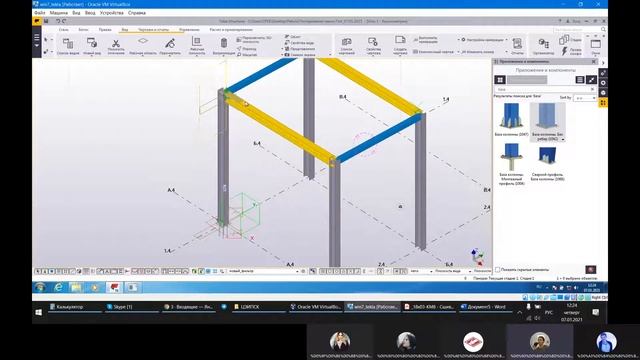
Task: Open the Список видов view list
Action: click(68, 46)
